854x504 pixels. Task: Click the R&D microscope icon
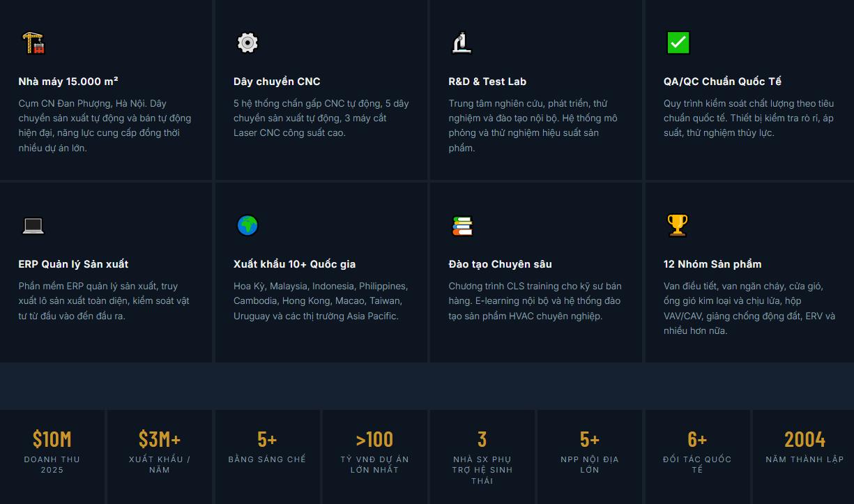(x=462, y=43)
